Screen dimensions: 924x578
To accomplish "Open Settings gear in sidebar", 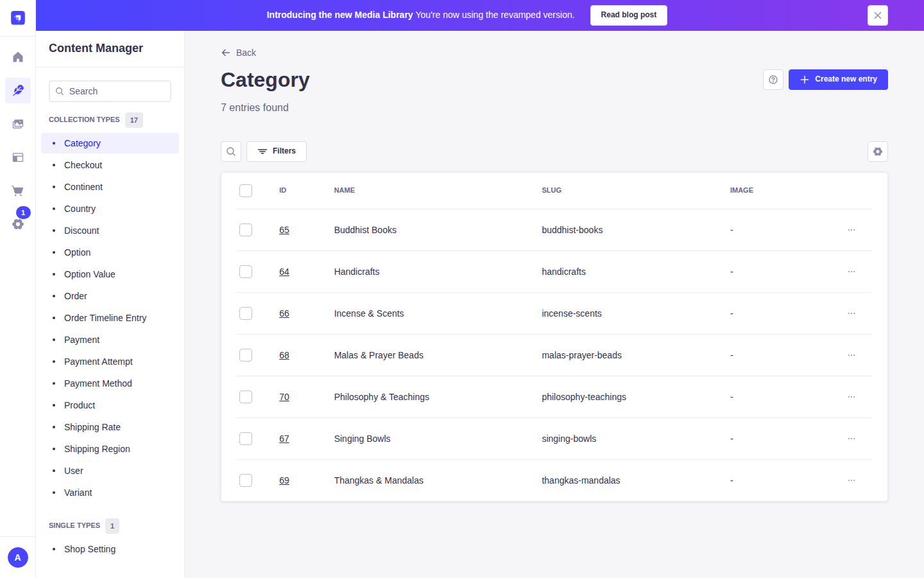I will pos(18,224).
